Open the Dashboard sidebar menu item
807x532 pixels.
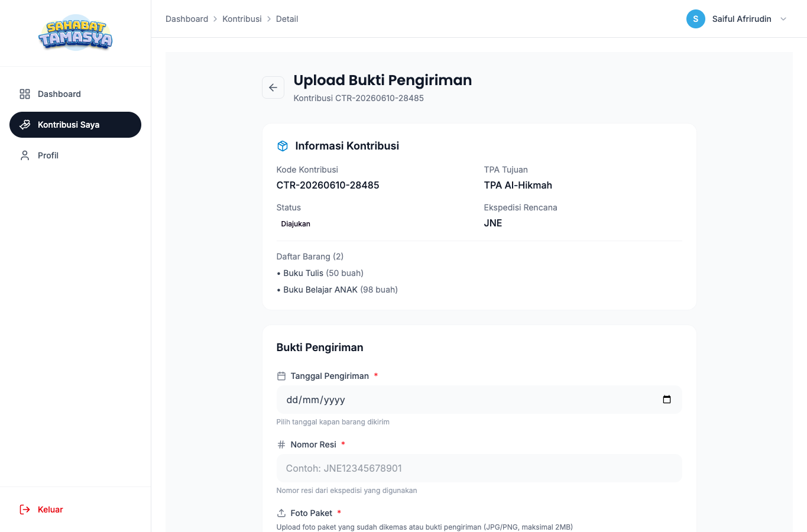coord(75,94)
